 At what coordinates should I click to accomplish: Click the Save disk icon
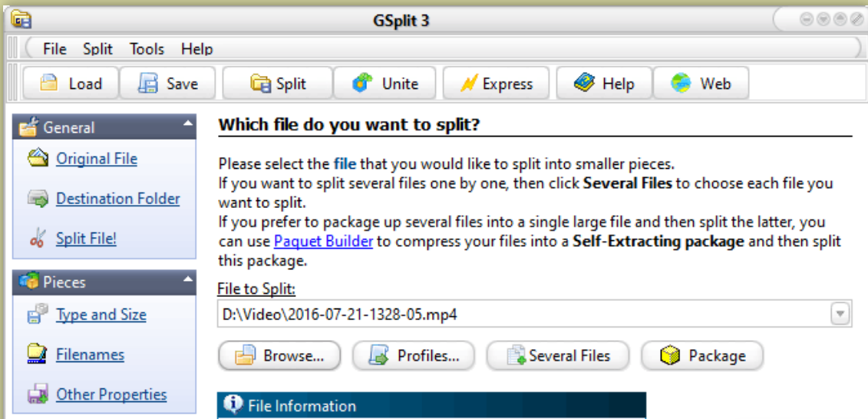tap(148, 84)
